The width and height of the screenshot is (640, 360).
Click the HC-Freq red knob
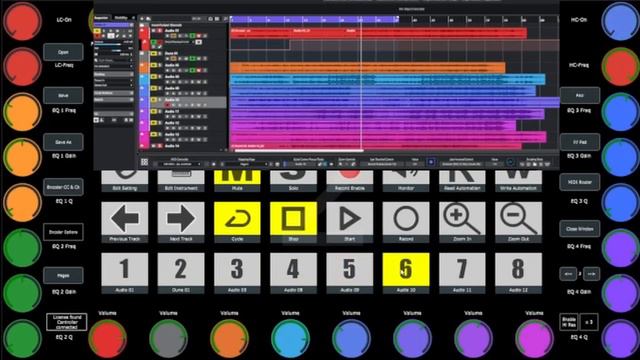(x=621, y=66)
